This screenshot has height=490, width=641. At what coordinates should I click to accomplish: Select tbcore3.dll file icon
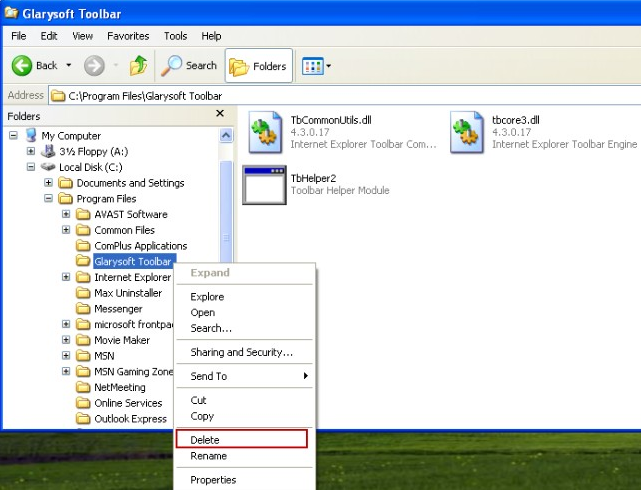click(x=467, y=132)
